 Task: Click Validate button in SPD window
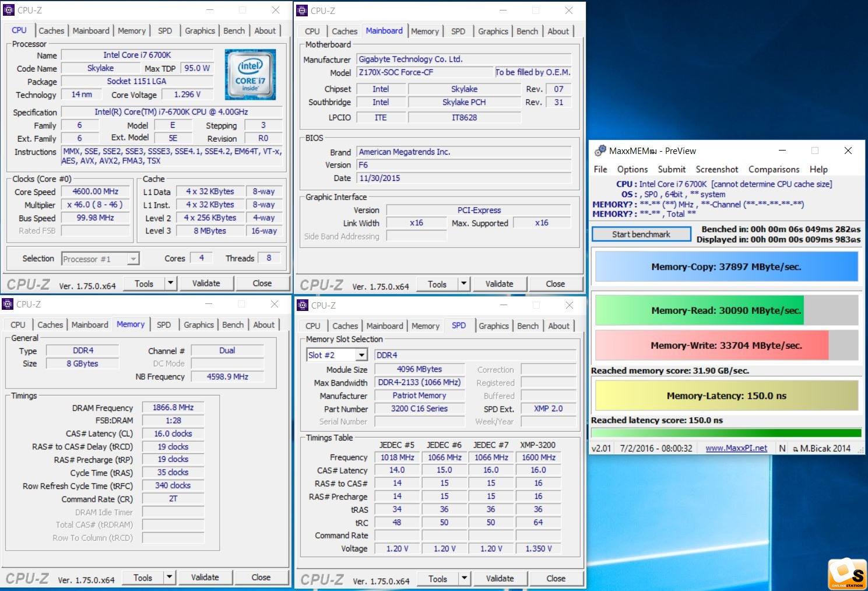(500, 579)
